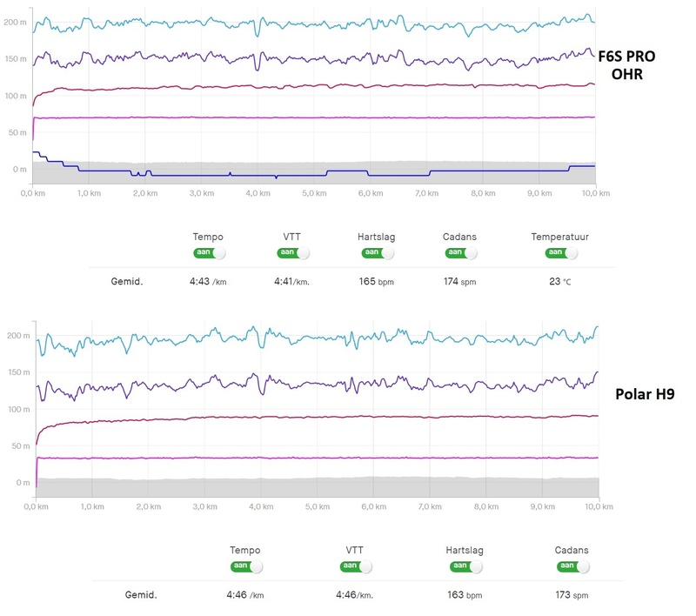Toggle VTT switch in Polar H9 chart
Screen dimensions: 696x616
click(x=356, y=566)
